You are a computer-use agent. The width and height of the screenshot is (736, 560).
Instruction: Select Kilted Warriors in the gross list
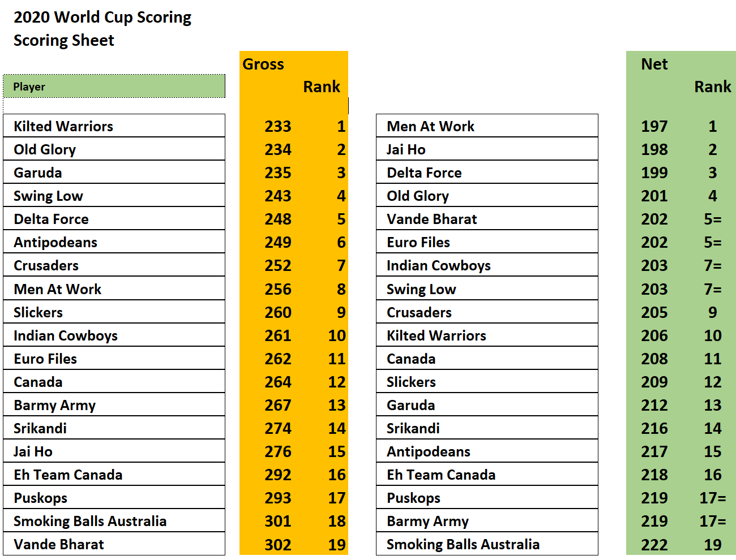tap(113, 126)
